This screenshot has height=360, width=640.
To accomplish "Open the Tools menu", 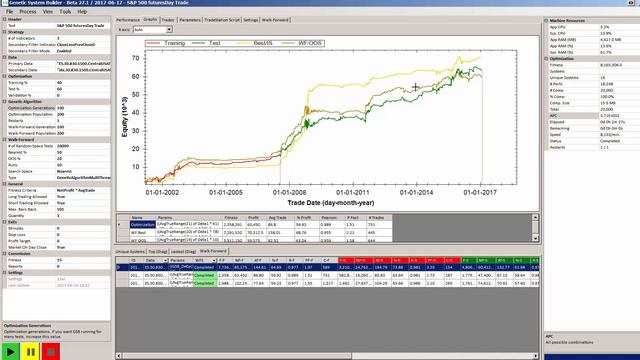I will click(x=65, y=11).
